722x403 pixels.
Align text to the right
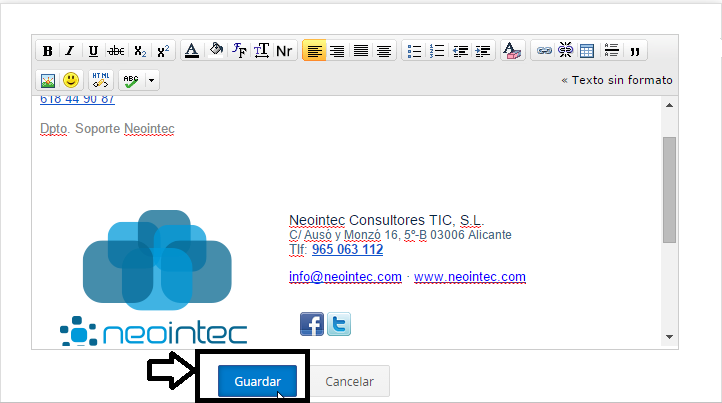[338, 51]
